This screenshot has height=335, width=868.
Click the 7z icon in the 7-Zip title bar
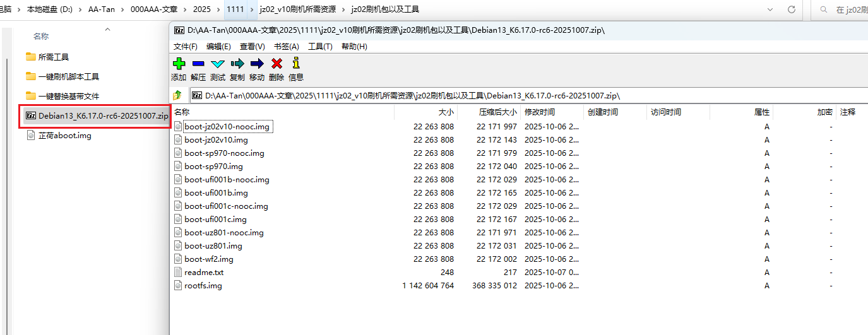tap(179, 30)
